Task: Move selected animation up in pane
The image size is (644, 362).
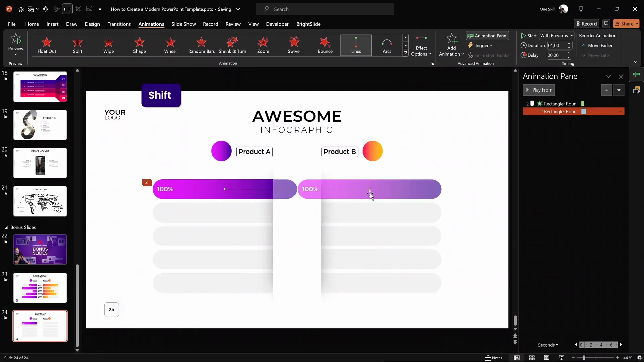Action: (606, 90)
